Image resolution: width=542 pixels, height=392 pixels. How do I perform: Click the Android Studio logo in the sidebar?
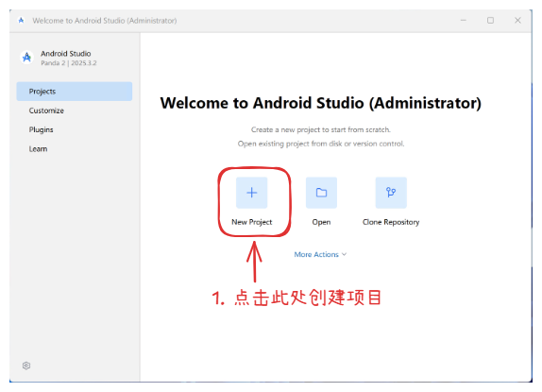(x=26, y=58)
